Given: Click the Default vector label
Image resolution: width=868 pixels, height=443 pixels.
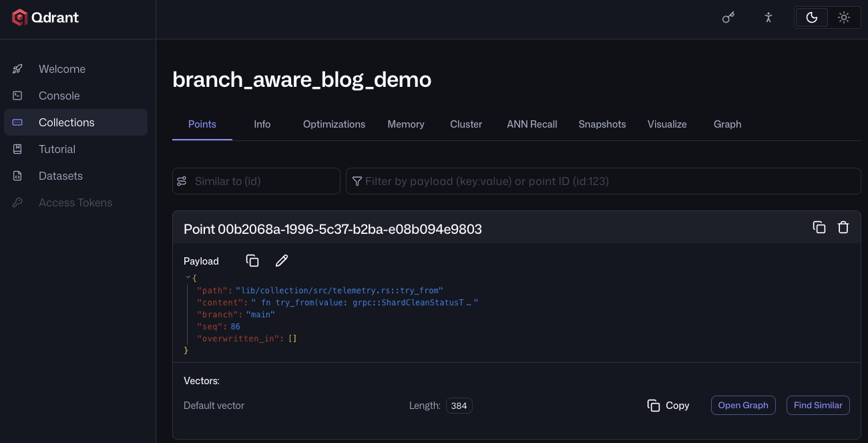Looking at the screenshot, I should [x=214, y=406].
